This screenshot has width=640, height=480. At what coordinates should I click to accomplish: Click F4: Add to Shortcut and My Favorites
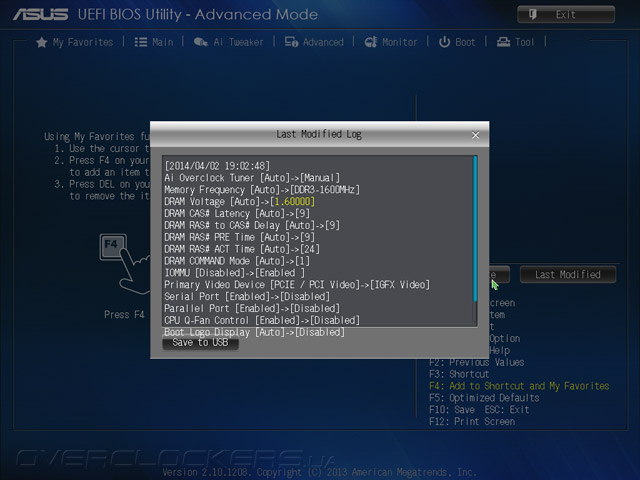pos(519,386)
